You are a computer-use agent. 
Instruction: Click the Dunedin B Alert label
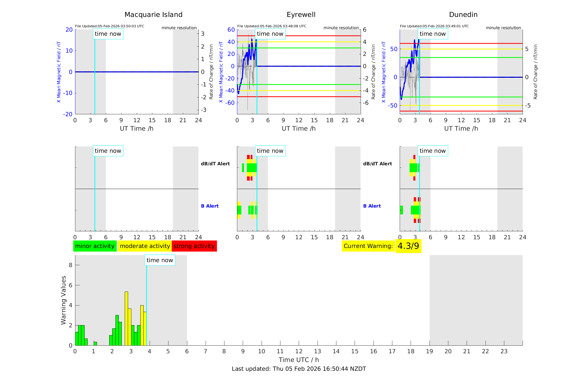372,206
